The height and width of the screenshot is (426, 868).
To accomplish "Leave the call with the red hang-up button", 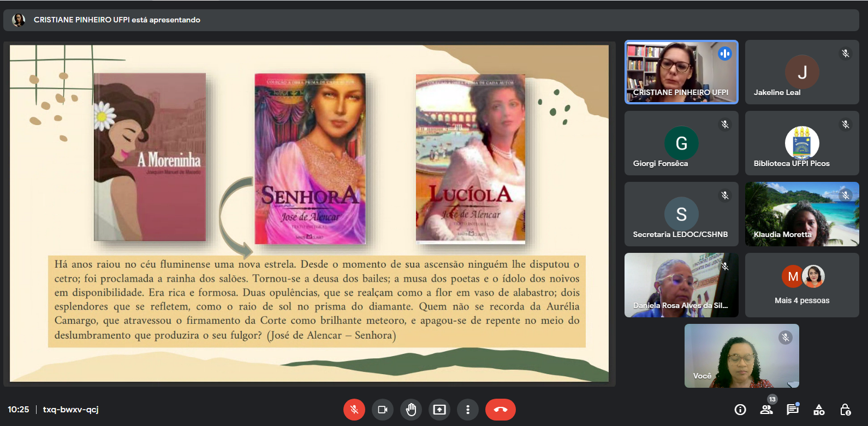I will point(501,410).
